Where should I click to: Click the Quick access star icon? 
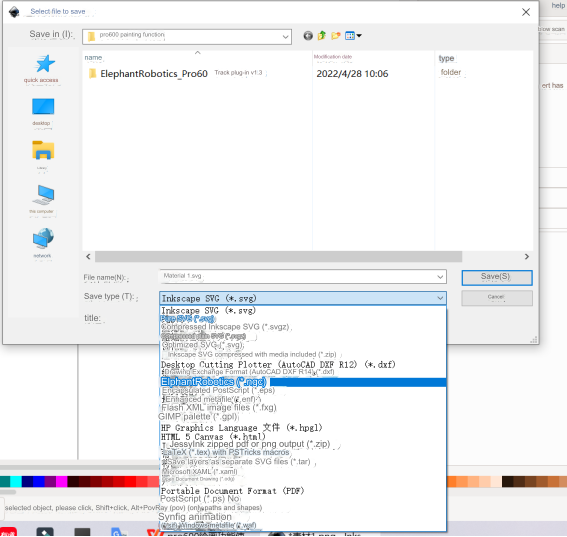(45, 64)
